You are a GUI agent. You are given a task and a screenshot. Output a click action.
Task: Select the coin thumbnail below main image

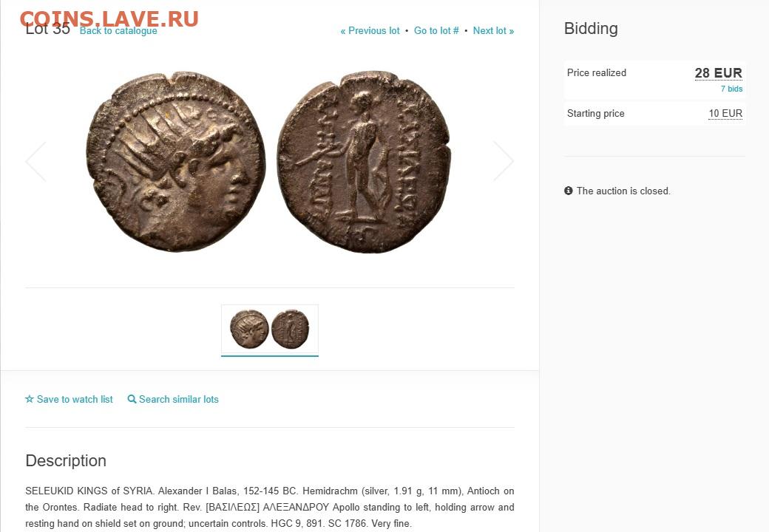(x=270, y=330)
